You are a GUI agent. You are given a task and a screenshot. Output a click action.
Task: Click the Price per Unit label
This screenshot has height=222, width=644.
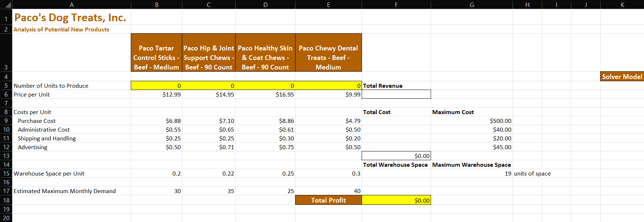click(x=31, y=94)
